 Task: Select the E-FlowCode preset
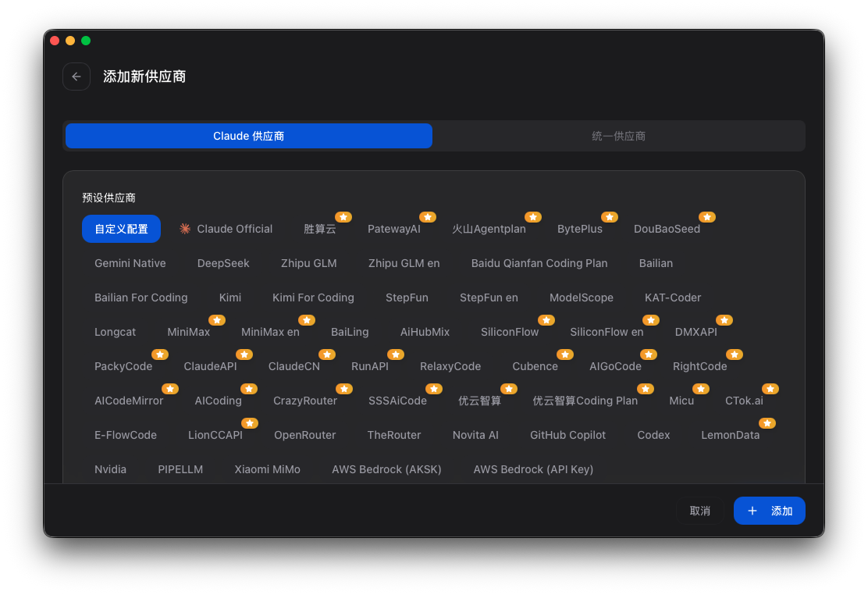pos(126,435)
